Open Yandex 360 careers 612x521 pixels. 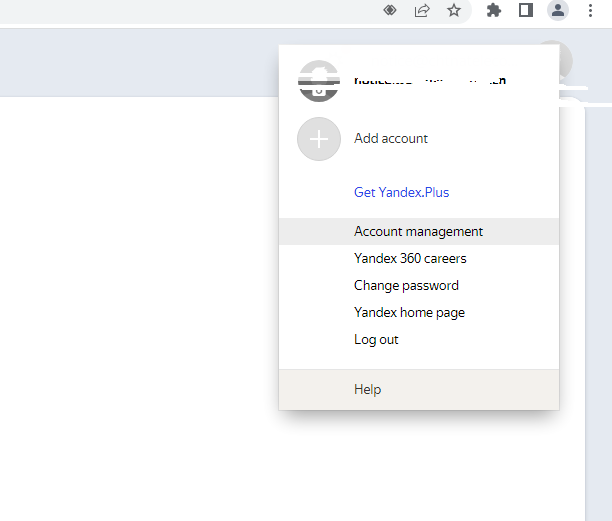click(419, 258)
